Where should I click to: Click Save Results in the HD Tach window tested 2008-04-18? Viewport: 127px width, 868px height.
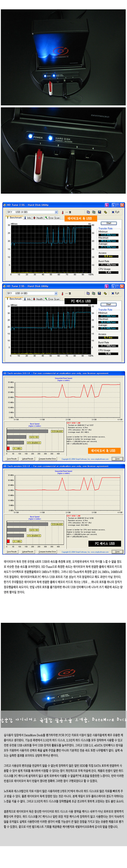(12, 552)
